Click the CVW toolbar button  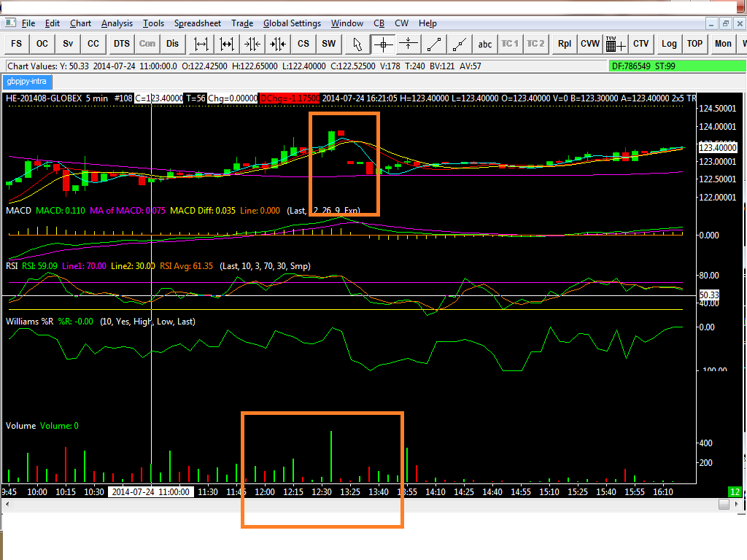point(589,44)
